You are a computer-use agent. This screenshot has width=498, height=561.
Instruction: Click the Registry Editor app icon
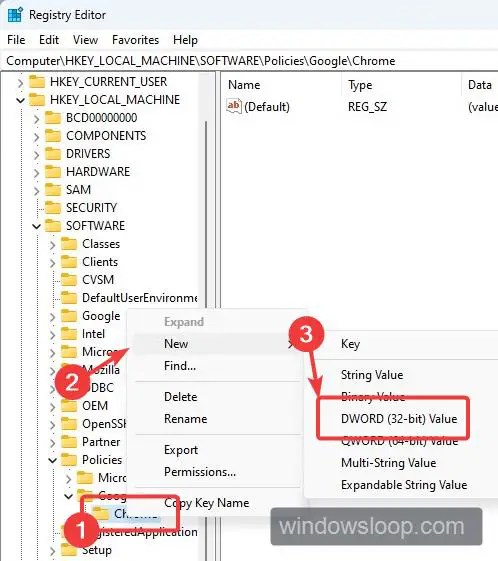point(15,15)
